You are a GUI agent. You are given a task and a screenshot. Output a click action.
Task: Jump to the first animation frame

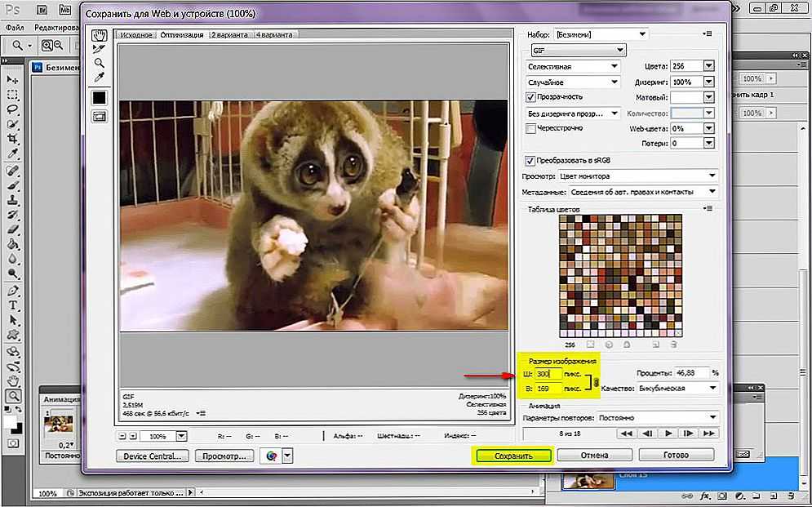tap(627, 434)
